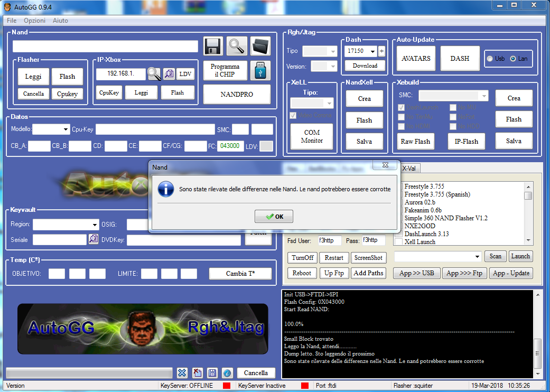
Task: Open the Dash version 17150 dropdown
Action: pyautogui.click(x=372, y=51)
